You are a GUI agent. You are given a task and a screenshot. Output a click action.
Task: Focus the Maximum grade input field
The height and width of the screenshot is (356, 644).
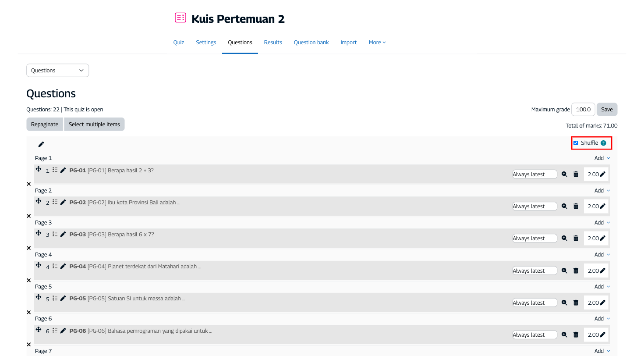pos(583,110)
